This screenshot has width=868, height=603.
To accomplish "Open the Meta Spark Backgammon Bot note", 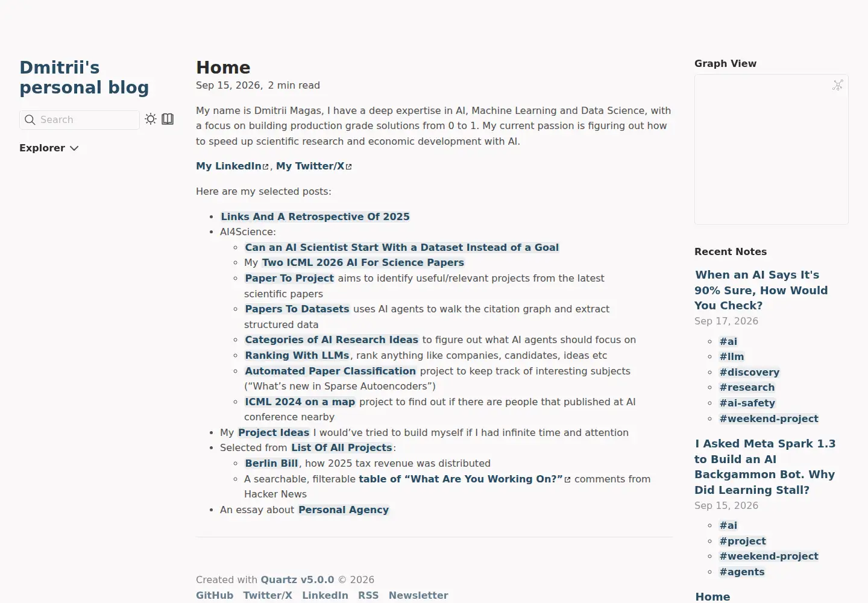I will (765, 467).
